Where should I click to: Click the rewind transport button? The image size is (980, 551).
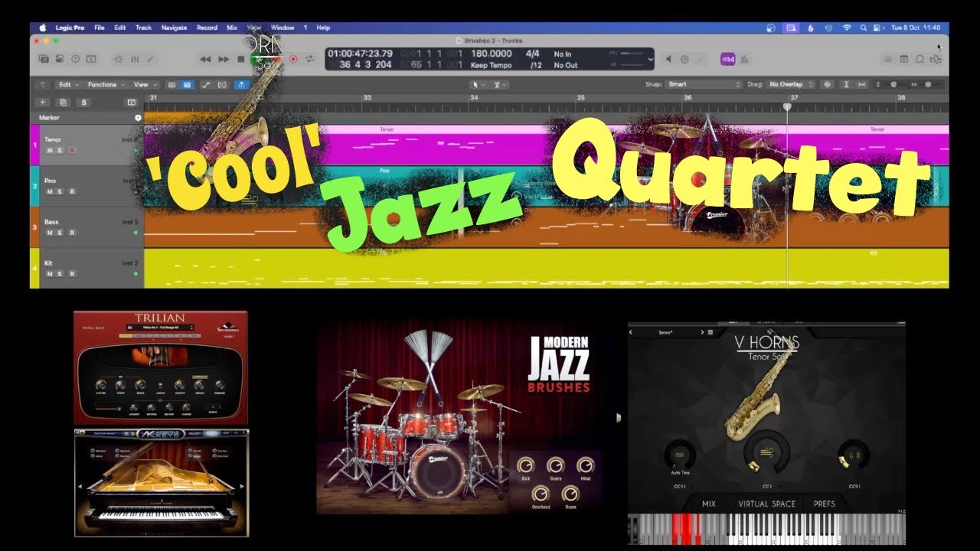pos(205,59)
